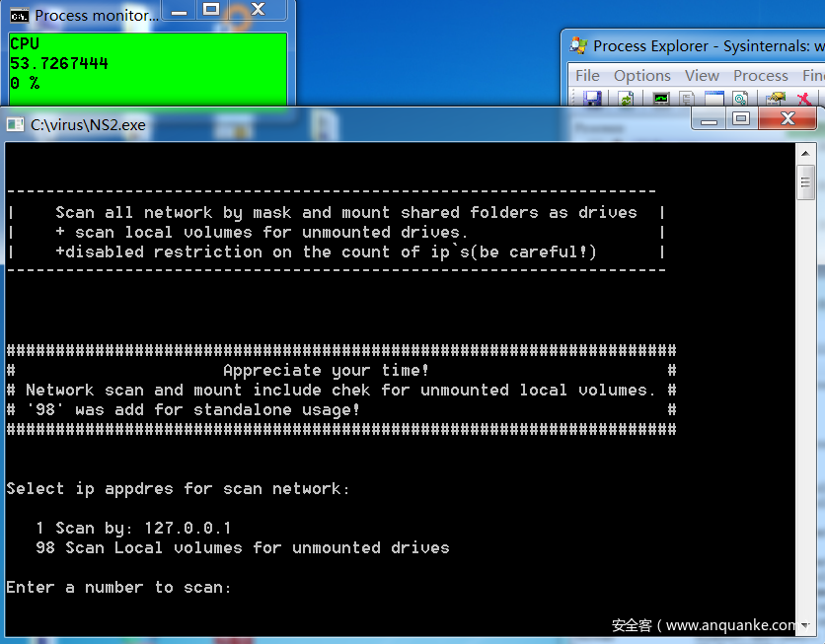The width and height of the screenshot is (825, 644).
Task: Open the File menu in Process Explorer
Action: 587,75
